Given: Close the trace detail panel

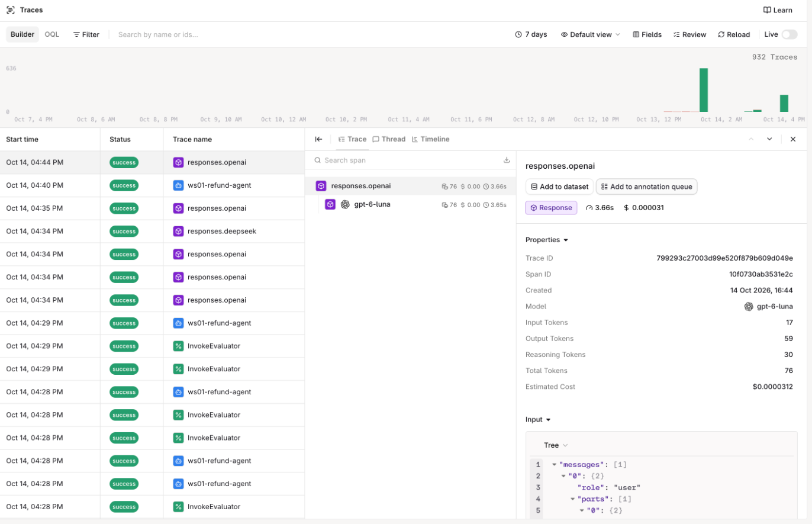Looking at the screenshot, I should (793, 139).
